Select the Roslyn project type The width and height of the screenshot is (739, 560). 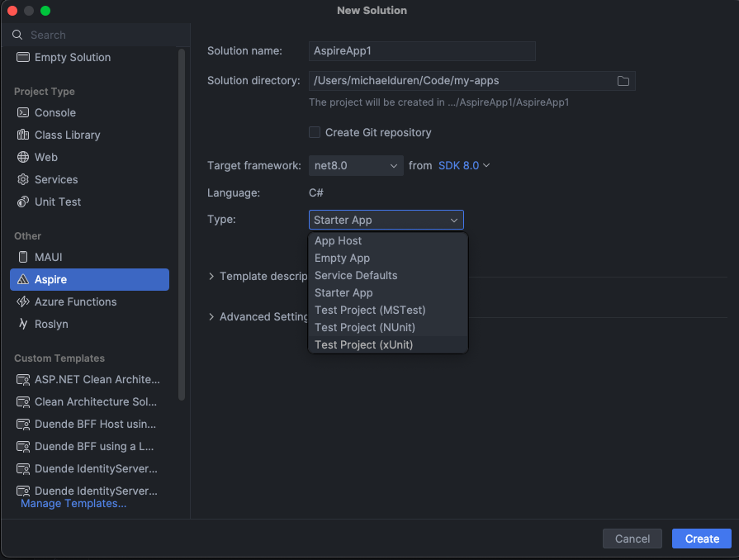click(x=51, y=324)
